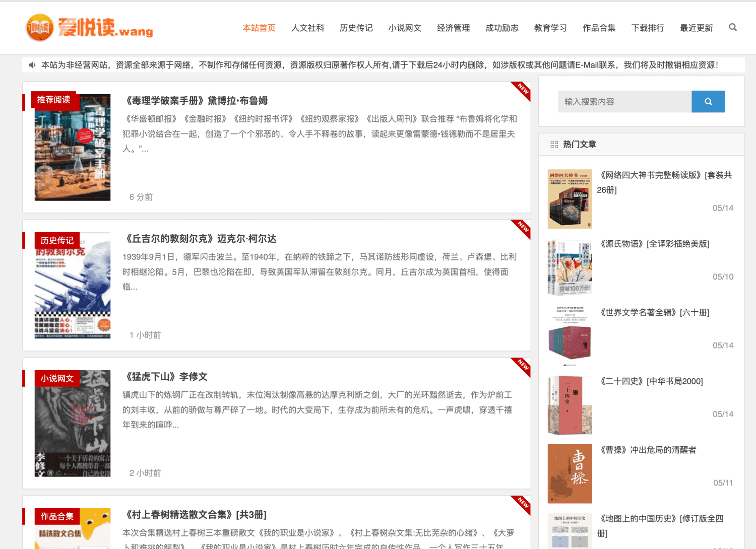Click the 1 小时前 timestamp
The height and width of the screenshot is (549, 756).
pos(145,335)
